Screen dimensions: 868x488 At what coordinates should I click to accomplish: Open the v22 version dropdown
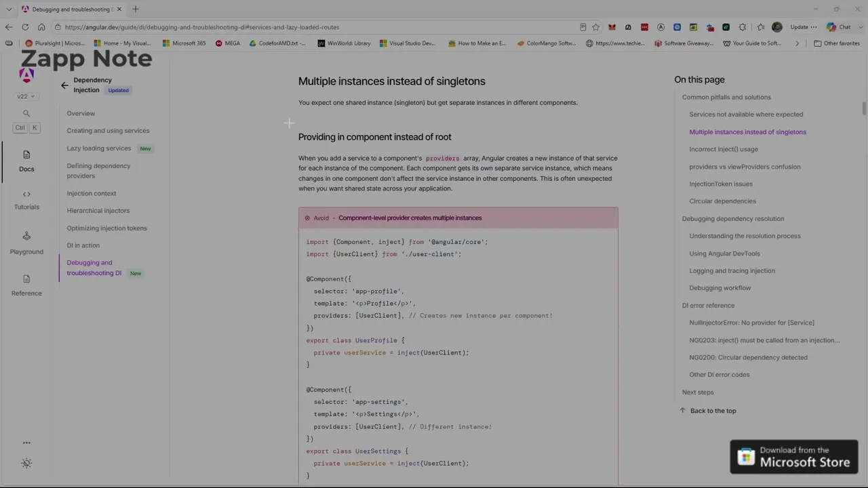[x=26, y=96]
